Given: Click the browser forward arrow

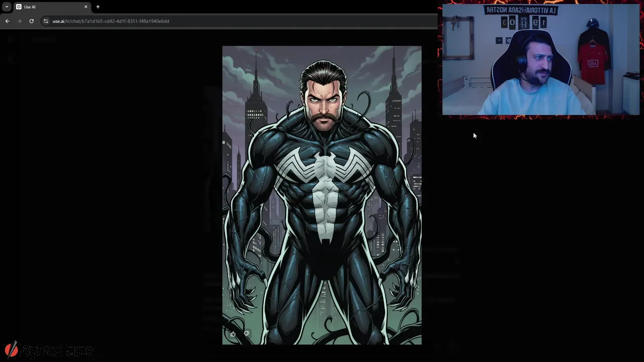Looking at the screenshot, I should [19, 21].
